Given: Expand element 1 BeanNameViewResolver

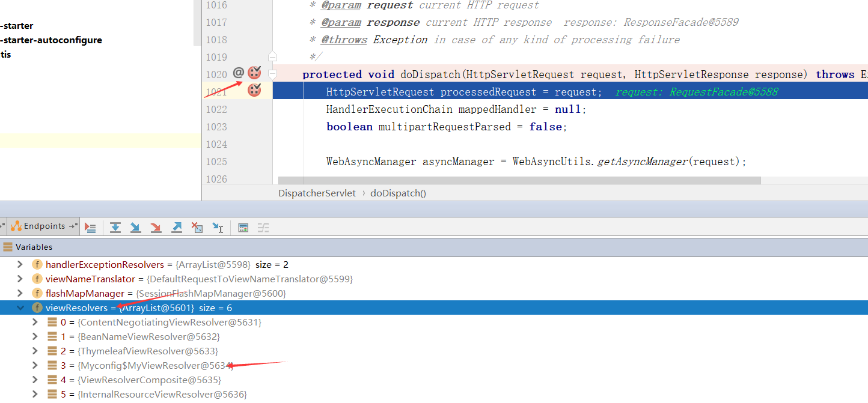Looking at the screenshot, I should pyautogui.click(x=35, y=337).
